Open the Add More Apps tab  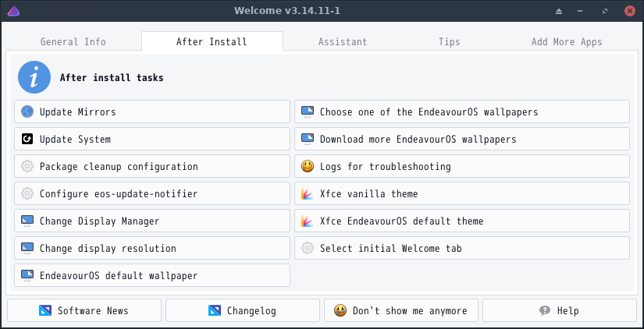(567, 41)
